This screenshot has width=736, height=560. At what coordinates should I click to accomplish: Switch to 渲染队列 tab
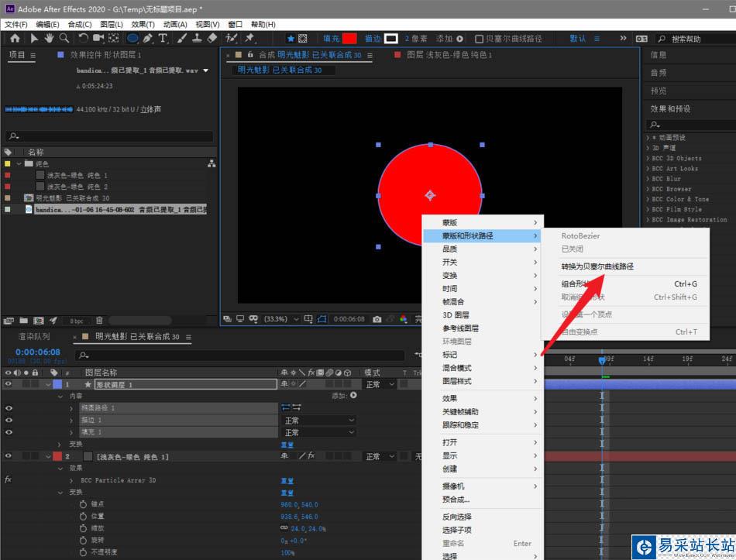(x=34, y=337)
